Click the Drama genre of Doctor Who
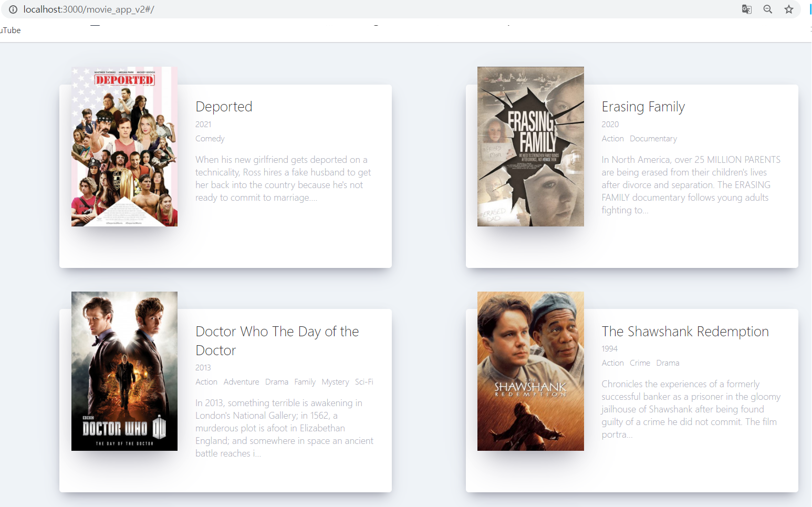Viewport: 812px width, 507px height. tap(277, 382)
